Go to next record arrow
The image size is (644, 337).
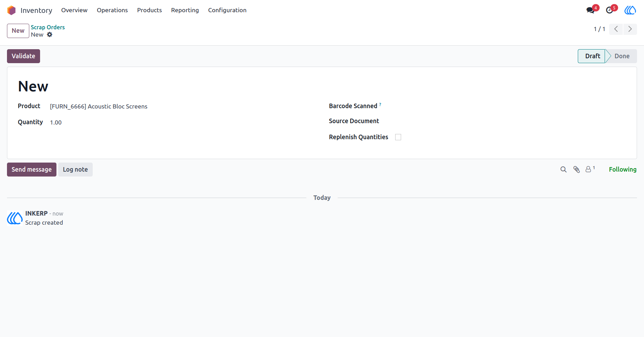[630, 29]
